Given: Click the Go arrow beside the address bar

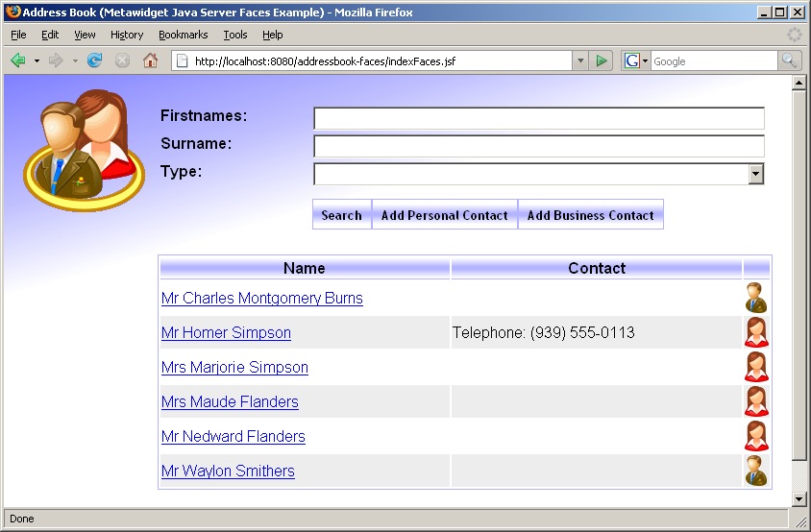Looking at the screenshot, I should point(602,60).
